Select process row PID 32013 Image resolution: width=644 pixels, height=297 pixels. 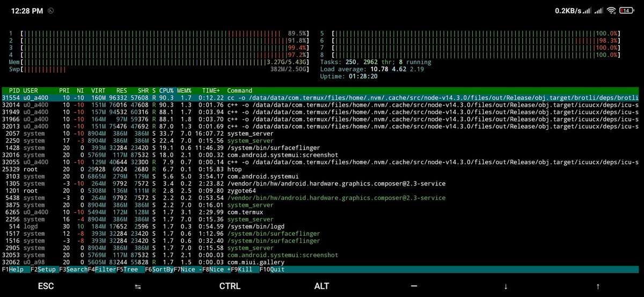320,127
